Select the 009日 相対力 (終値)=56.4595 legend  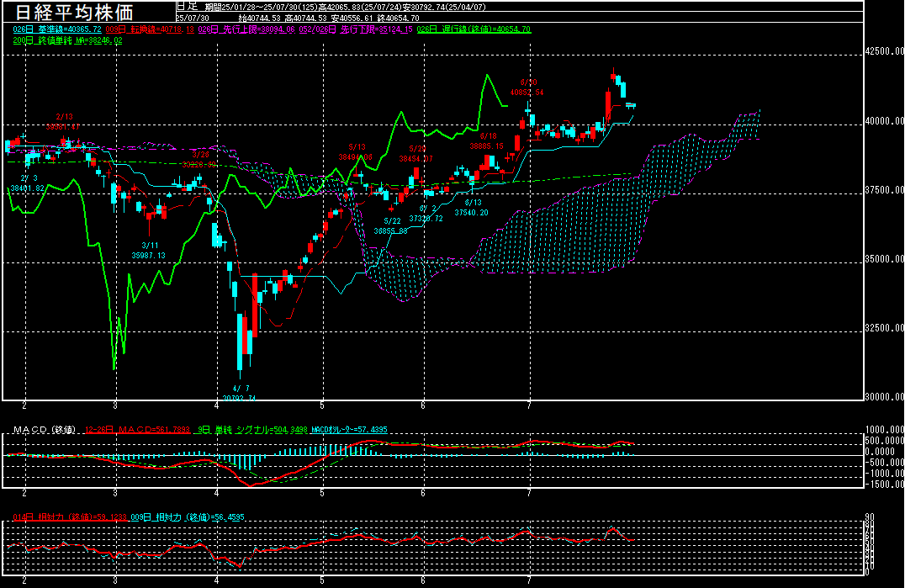(x=188, y=517)
